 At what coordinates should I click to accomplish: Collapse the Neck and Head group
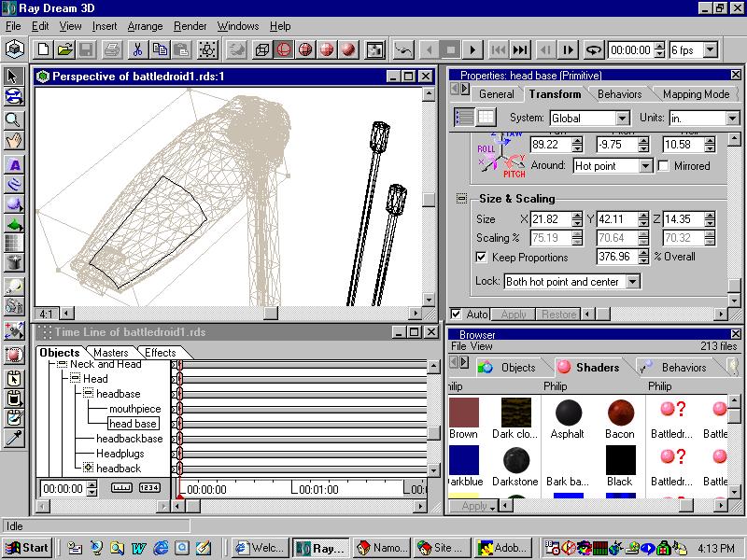[62, 364]
